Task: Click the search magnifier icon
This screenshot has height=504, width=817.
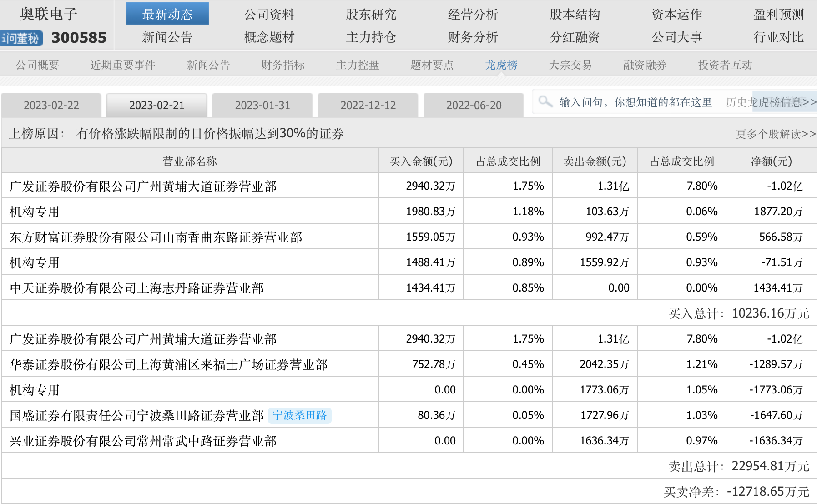Action: pyautogui.click(x=545, y=101)
